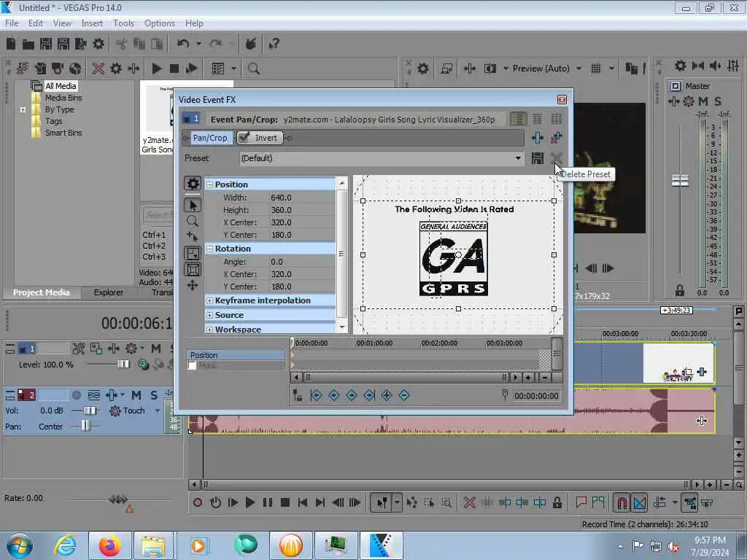
Task: Click the Stop button in transport bar
Action: pyautogui.click(x=285, y=502)
